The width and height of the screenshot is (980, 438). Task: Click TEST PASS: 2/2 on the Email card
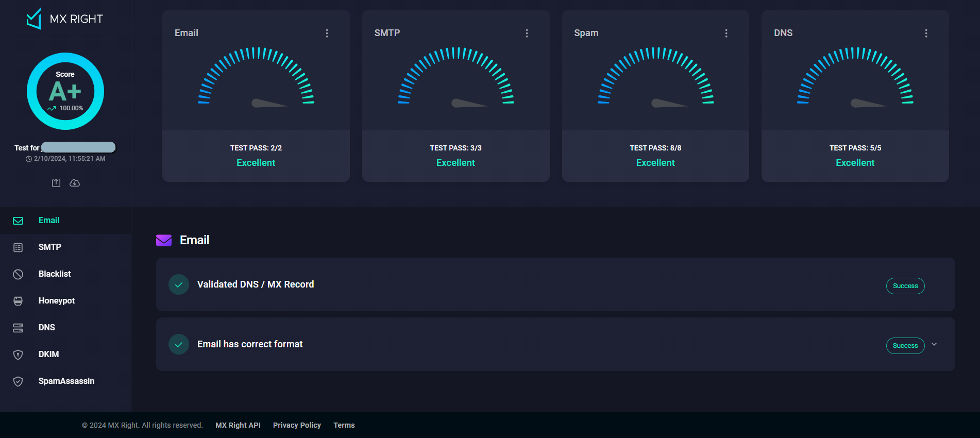[x=256, y=148]
